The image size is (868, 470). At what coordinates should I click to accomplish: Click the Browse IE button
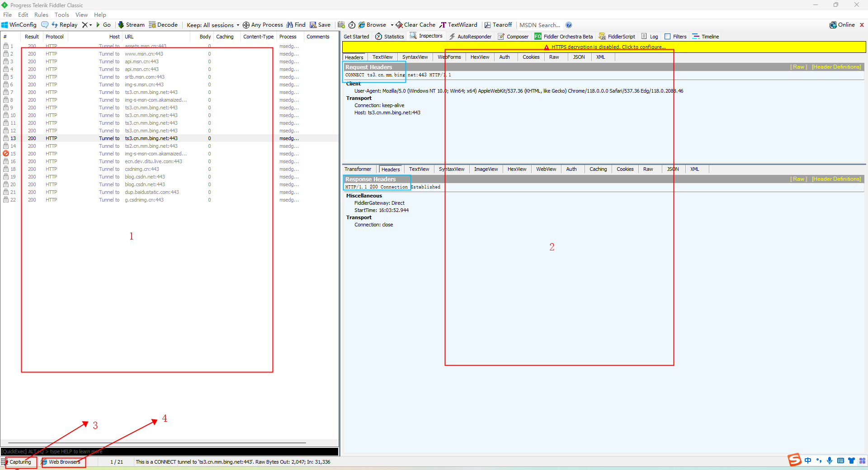click(x=373, y=25)
